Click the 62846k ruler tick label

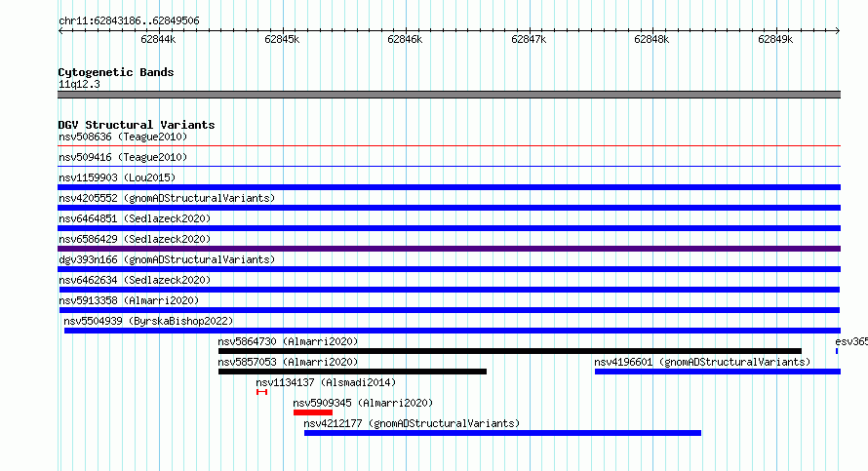pos(405,39)
